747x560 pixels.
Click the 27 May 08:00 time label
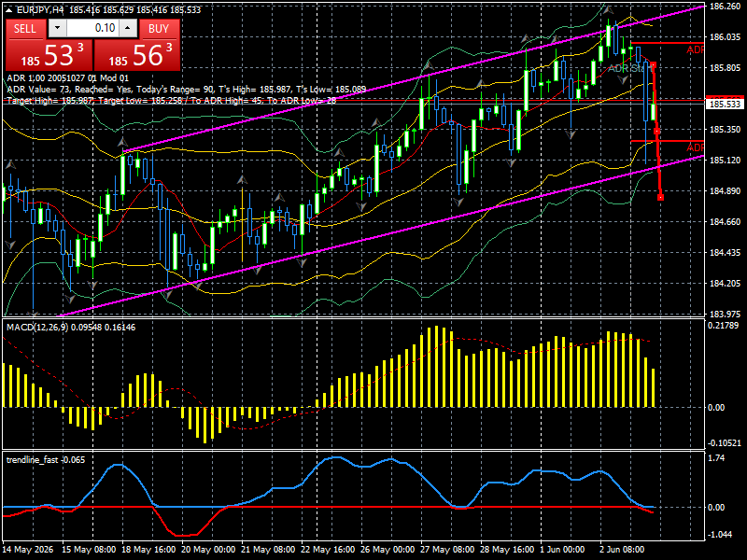(x=447, y=549)
